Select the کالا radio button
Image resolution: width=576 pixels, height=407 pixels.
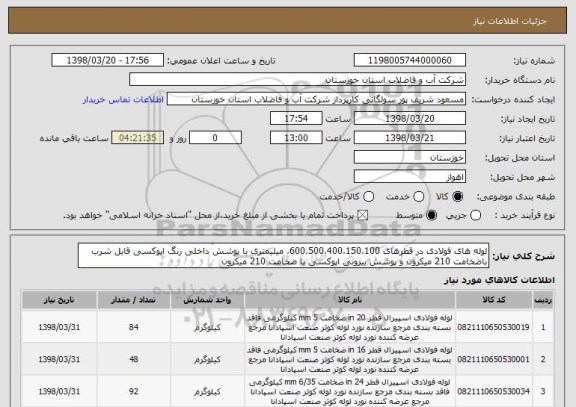(x=458, y=197)
